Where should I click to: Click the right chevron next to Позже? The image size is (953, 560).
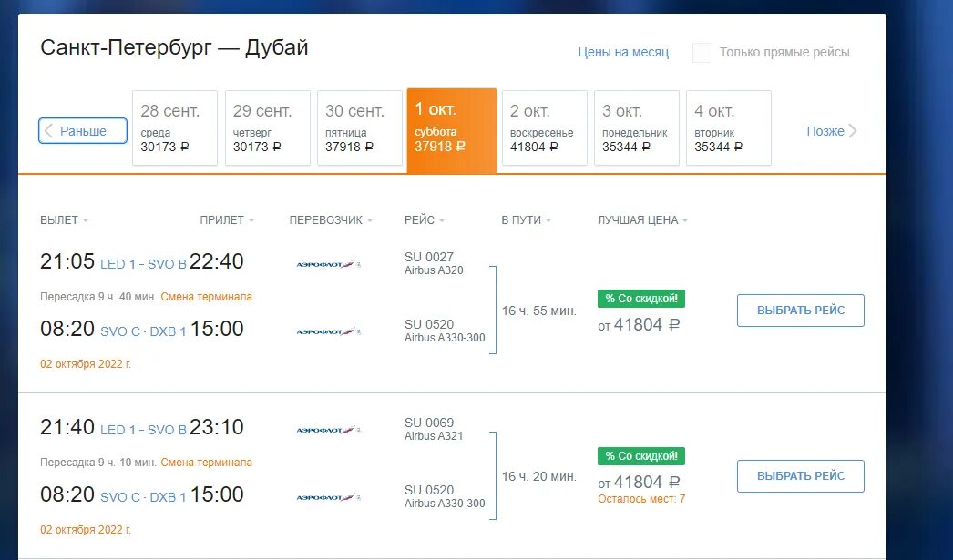(853, 130)
